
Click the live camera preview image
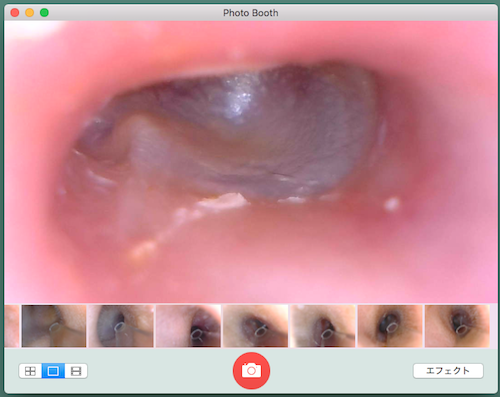pos(251,162)
